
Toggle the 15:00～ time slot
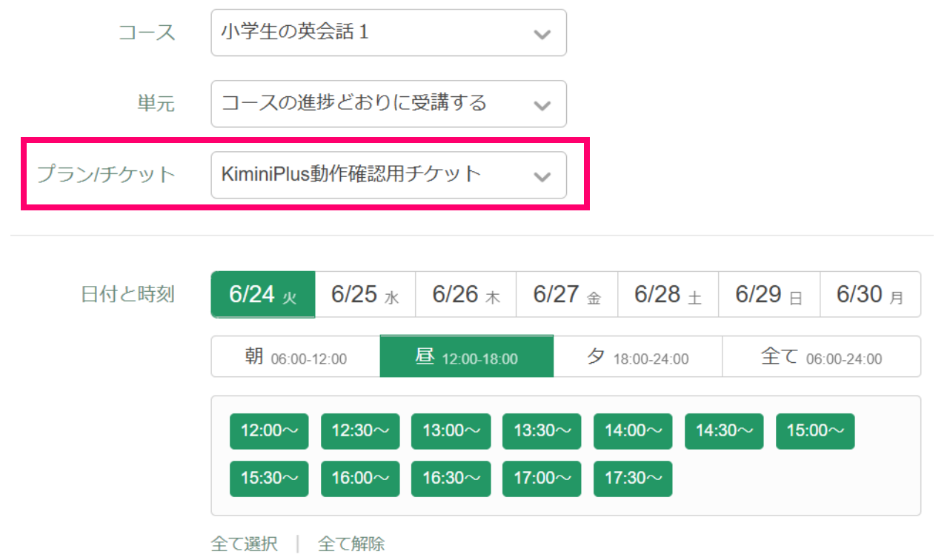(815, 431)
